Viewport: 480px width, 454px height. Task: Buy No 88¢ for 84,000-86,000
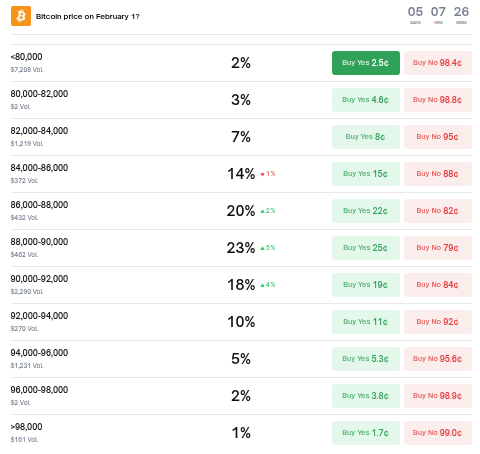438,174
